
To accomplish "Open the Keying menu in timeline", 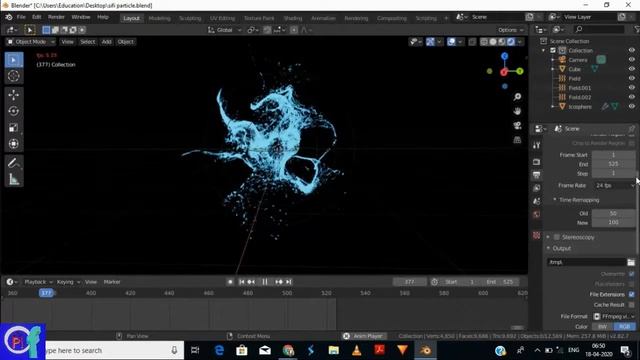I will 68,282.
